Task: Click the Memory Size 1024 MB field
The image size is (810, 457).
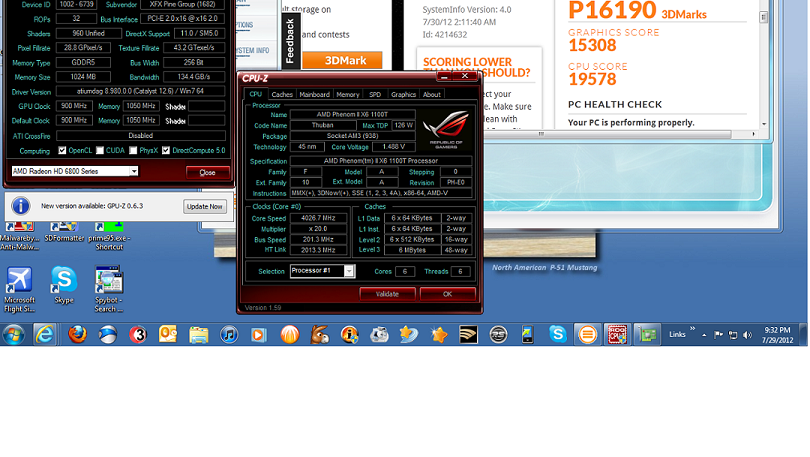Action: [x=83, y=76]
